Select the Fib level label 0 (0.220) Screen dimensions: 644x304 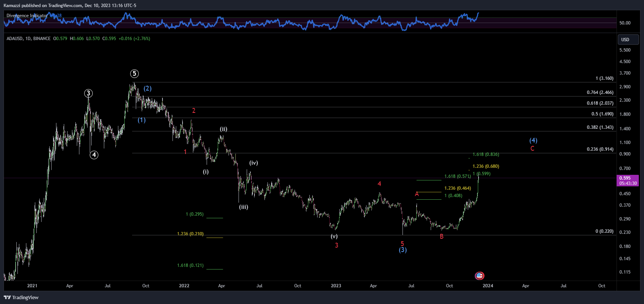[x=604, y=231]
